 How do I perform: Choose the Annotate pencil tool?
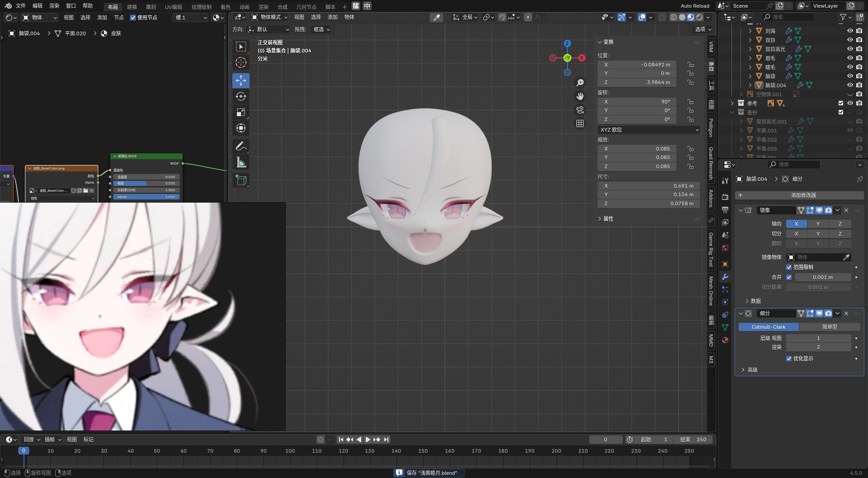click(x=241, y=146)
